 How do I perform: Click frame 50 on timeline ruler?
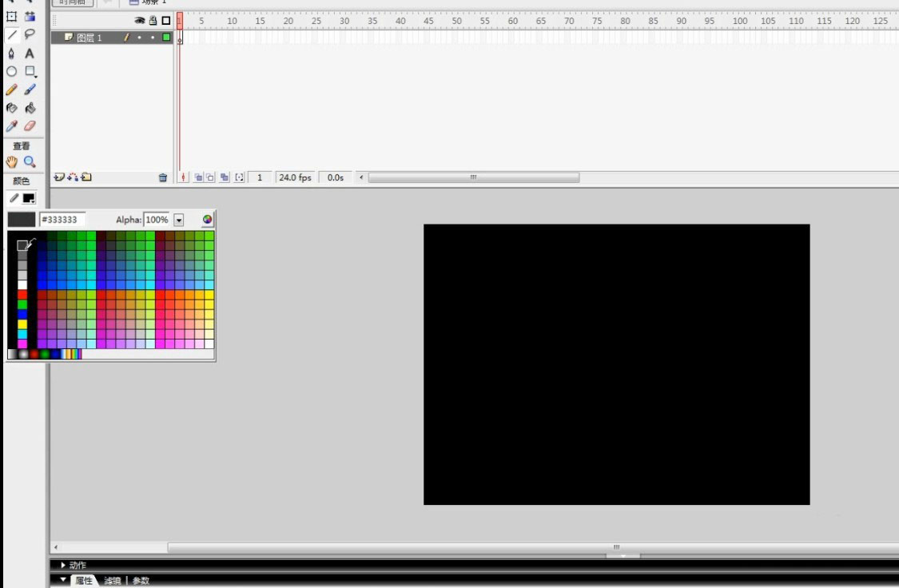456,21
